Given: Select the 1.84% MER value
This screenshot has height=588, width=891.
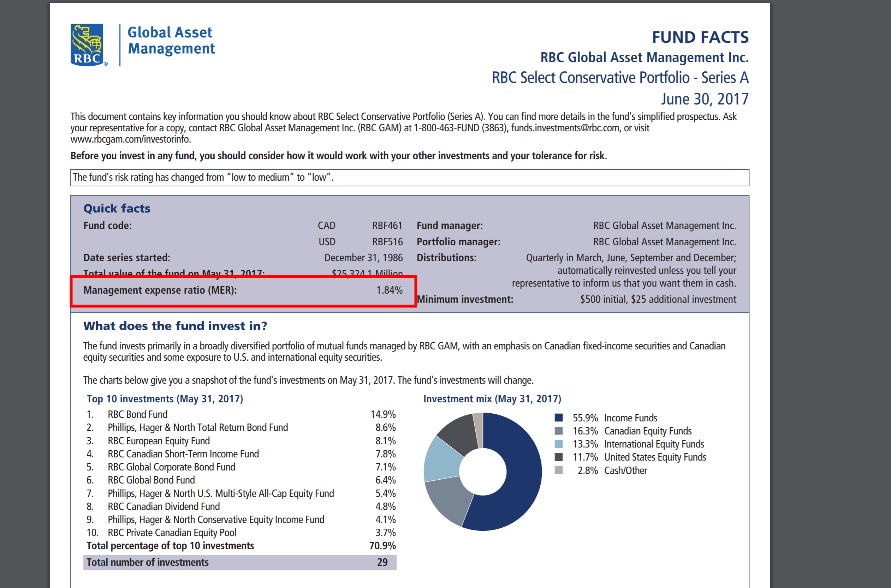Looking at the screenshot, I should 389,290.
